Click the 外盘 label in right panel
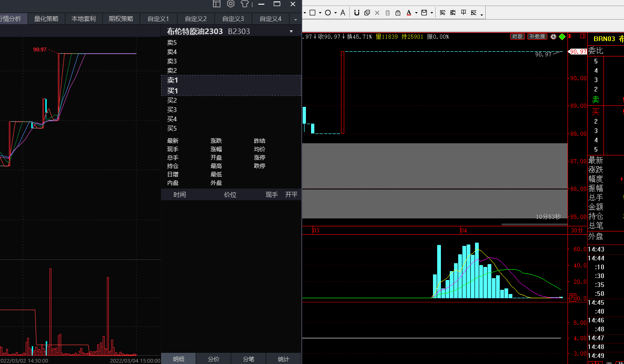This screenshot has height=364, width=624. click(596, 237)
